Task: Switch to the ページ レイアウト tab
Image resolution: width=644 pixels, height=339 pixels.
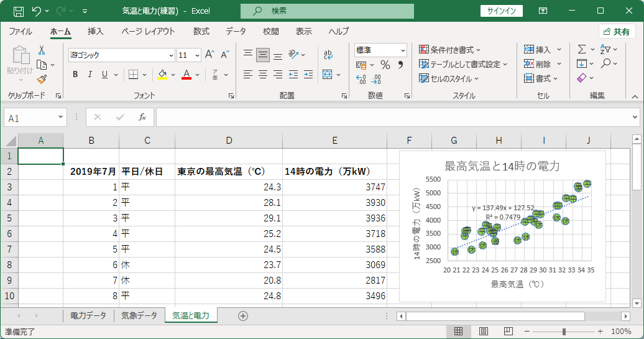Action: tap(148, 32)
